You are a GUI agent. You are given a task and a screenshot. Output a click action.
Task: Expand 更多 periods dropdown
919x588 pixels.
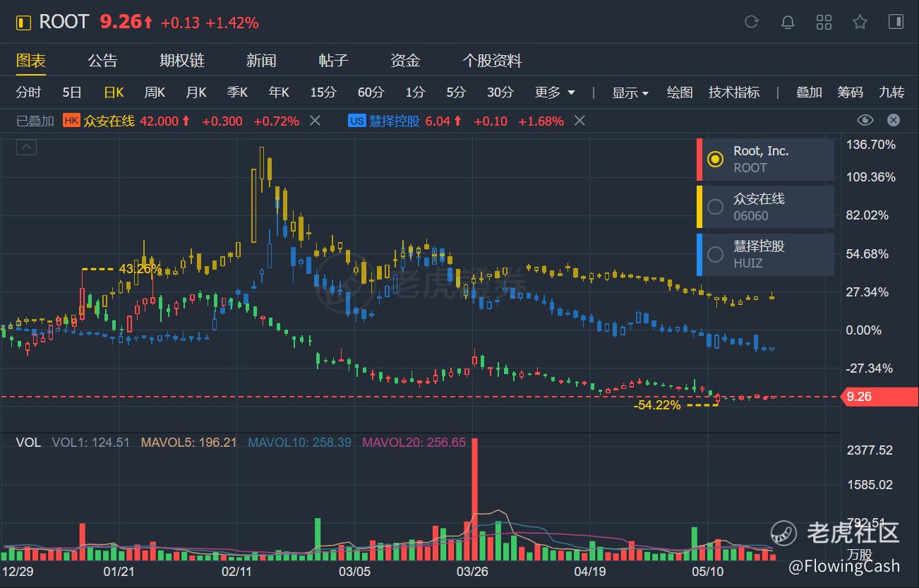(555, 92)
